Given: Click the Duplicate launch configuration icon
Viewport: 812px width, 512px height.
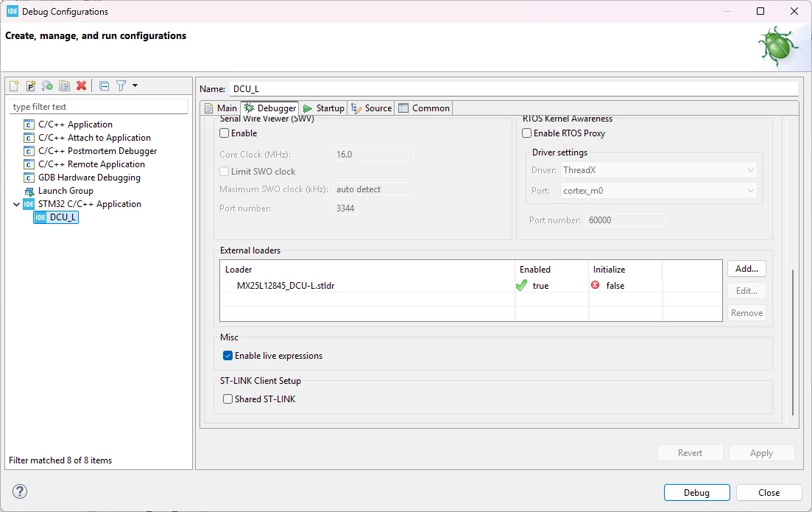Looking at the screenshot, I should (64, 86).
